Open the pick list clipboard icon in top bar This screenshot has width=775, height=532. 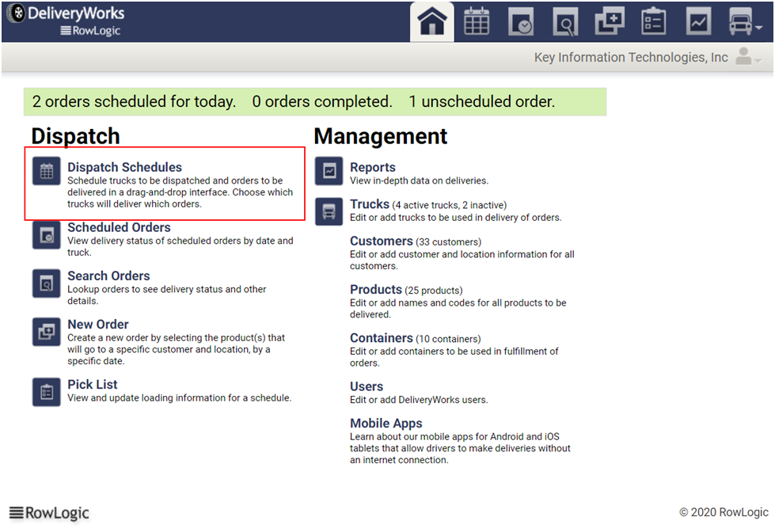pyautogui.click(x=653, y=21)
